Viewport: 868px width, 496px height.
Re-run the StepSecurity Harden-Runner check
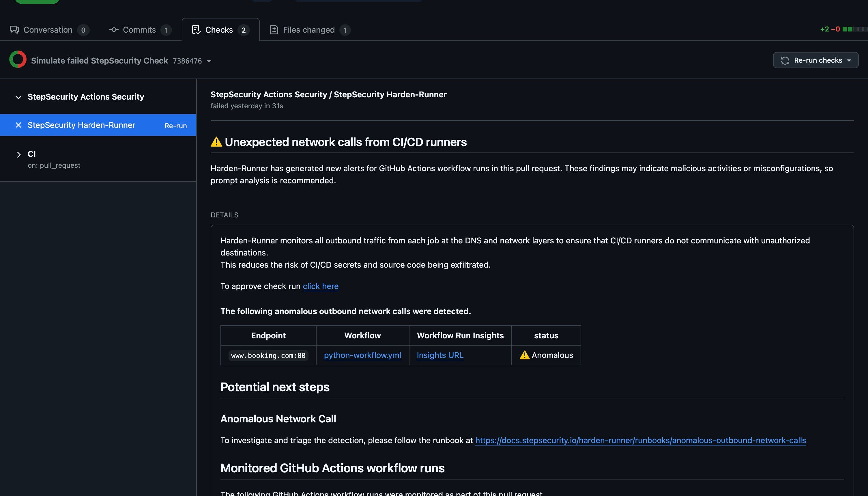click(176, 126)
